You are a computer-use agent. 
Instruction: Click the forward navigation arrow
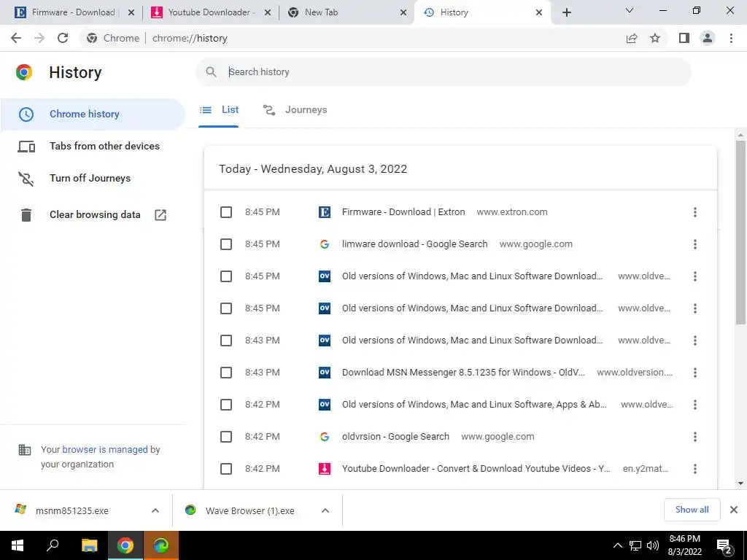click(39, 38)
